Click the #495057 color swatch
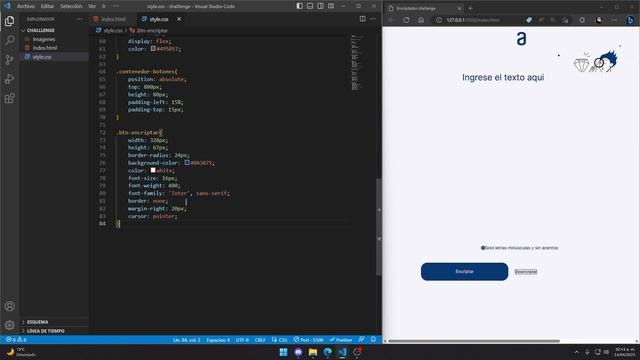This screenshot has height=360, width=640. [153, 49]
